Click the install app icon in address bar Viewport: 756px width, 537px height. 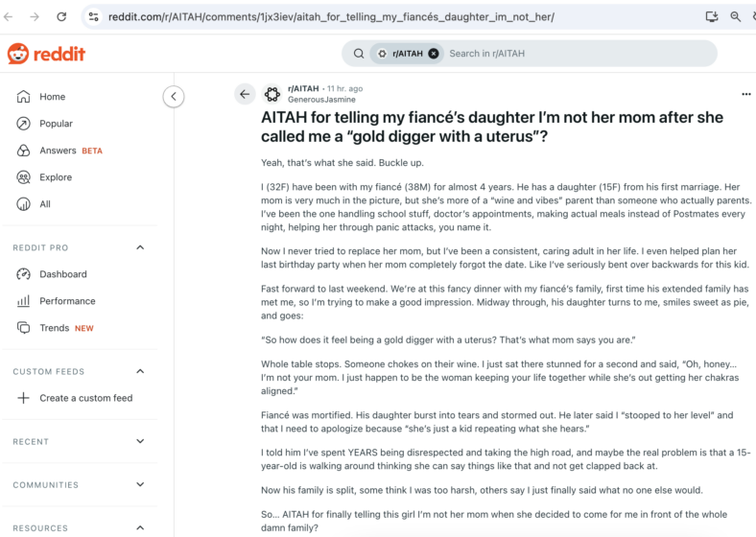(x=712, y=17)
